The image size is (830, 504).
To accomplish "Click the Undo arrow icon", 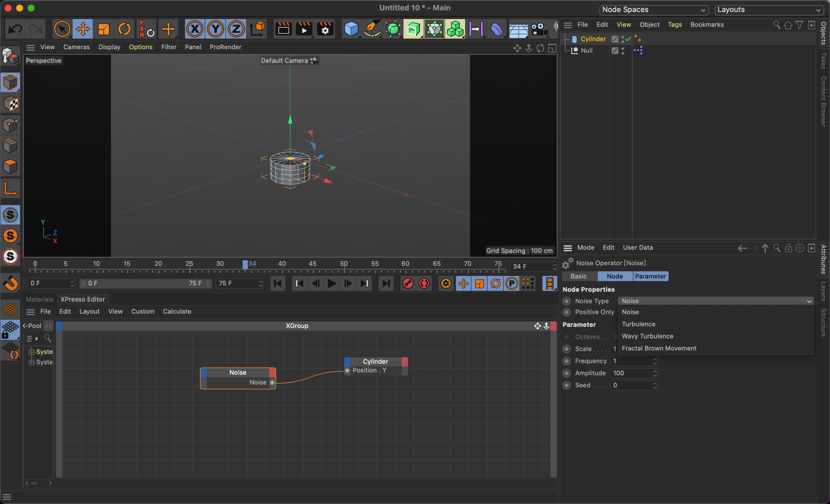I will pos(16,29).
